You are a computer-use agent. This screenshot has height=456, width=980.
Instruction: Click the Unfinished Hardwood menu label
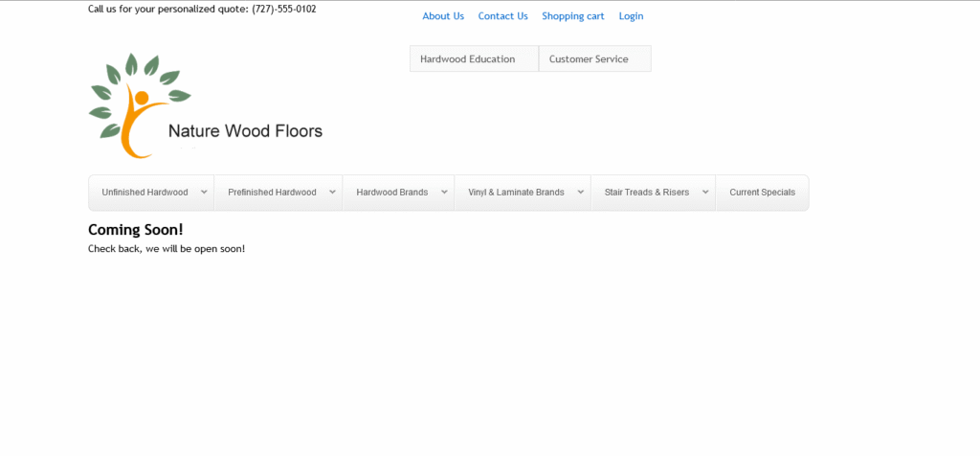[x=145, y=193]
